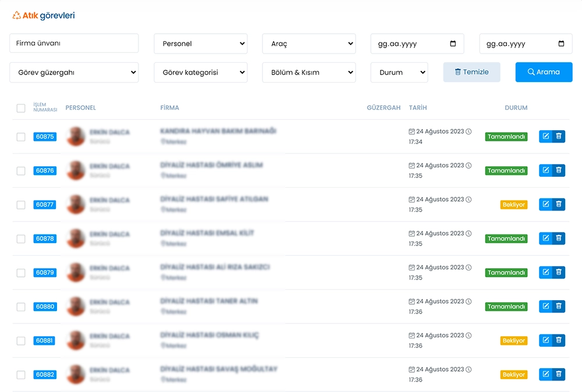Expand the Personel dropdown
The image size is (582, 392).
(200, 44)
